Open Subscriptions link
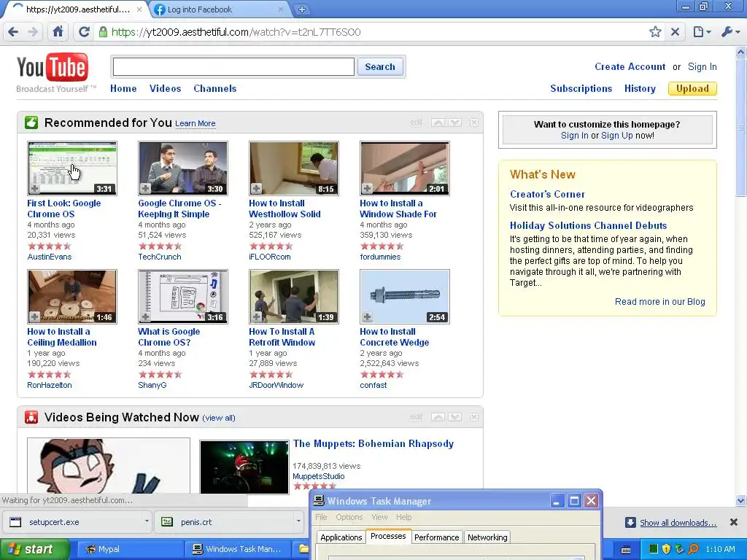This screenshot has width=747, height=560. pyautogui.click(x=581, y=88)
